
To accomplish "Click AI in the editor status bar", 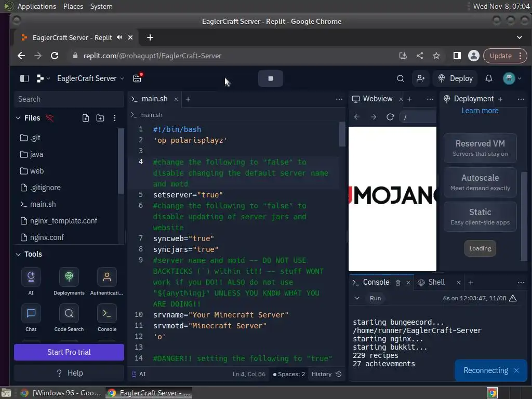I will (139, 374).
